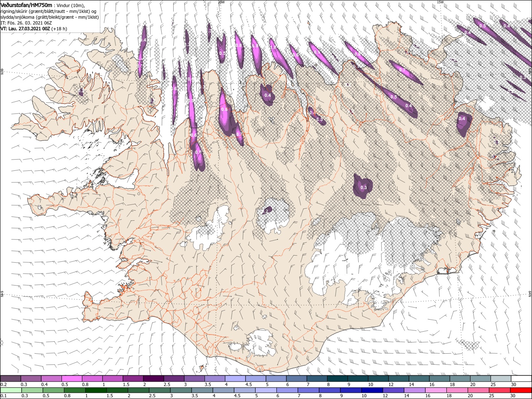Viewport: 532px width, 399px height.
Task: Click the 'rigning/skúrir' legend description line
Action: pyautogui.click(x=49, y=11)
